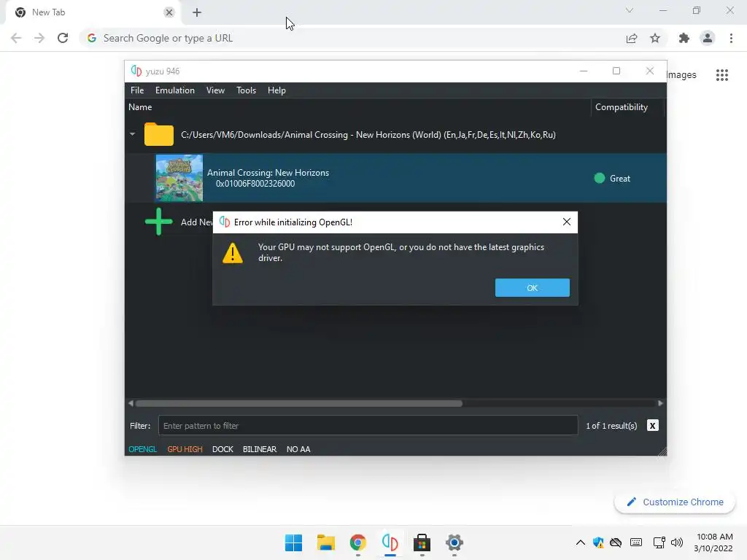The width and height of the screenshot is (747, 560).
Task: Open the View menu in yuzu
Action: [x=215, y=90]
